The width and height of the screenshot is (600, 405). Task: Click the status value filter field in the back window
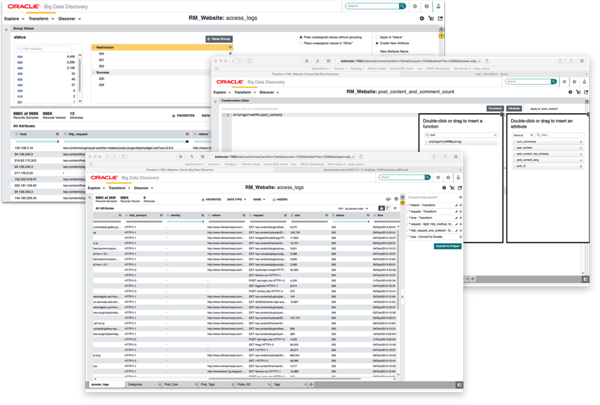(44, 49)
